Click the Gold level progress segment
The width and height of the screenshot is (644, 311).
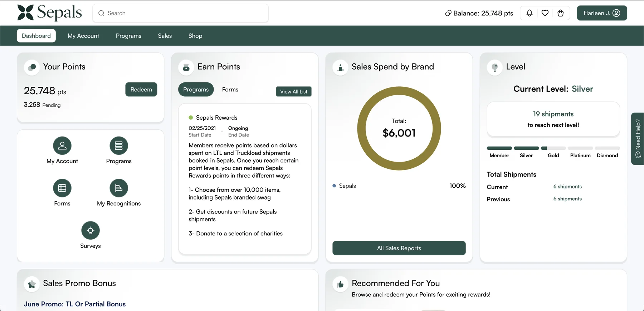tap(553, 148)
